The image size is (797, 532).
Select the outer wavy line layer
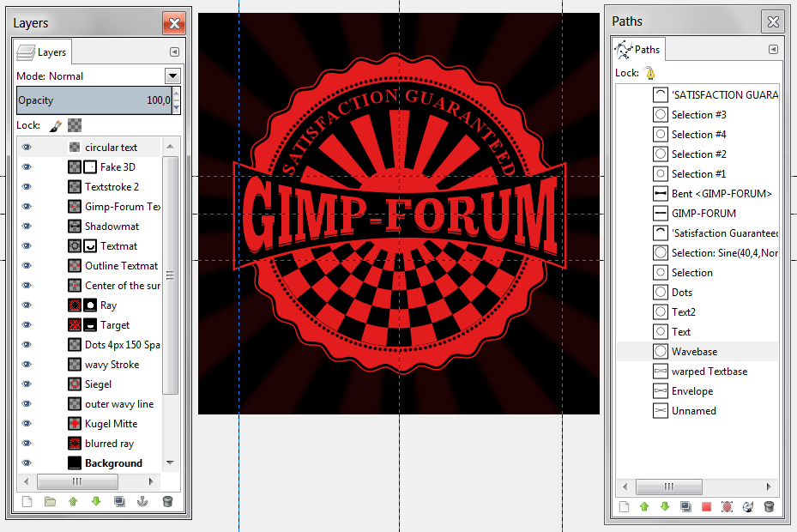[90, 404]
